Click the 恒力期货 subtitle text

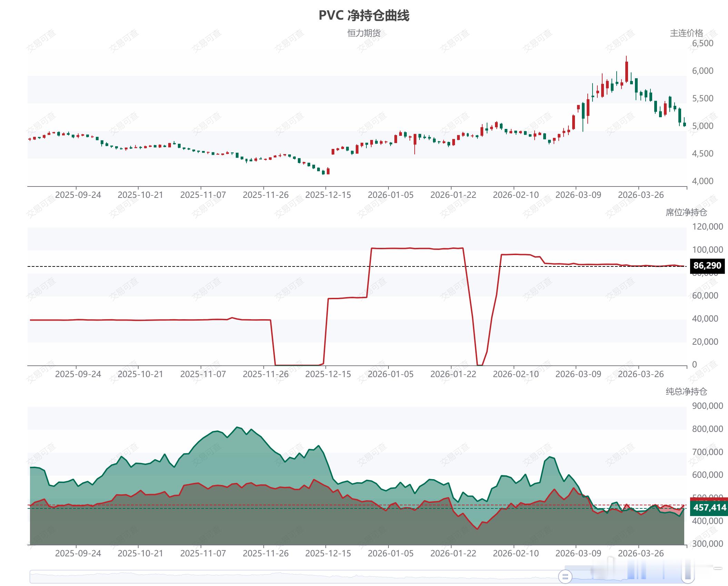[364, 33]
